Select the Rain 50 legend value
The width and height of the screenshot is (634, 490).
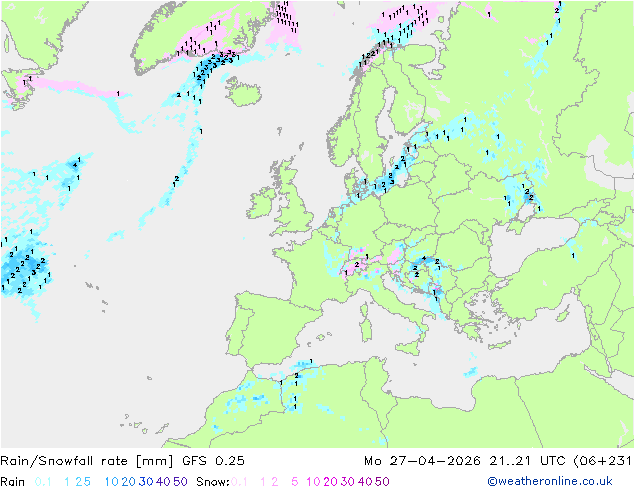pos(180,482)
